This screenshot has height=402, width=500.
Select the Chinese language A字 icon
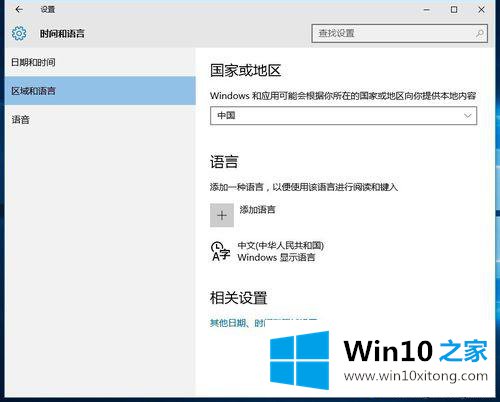click(220, 251)
